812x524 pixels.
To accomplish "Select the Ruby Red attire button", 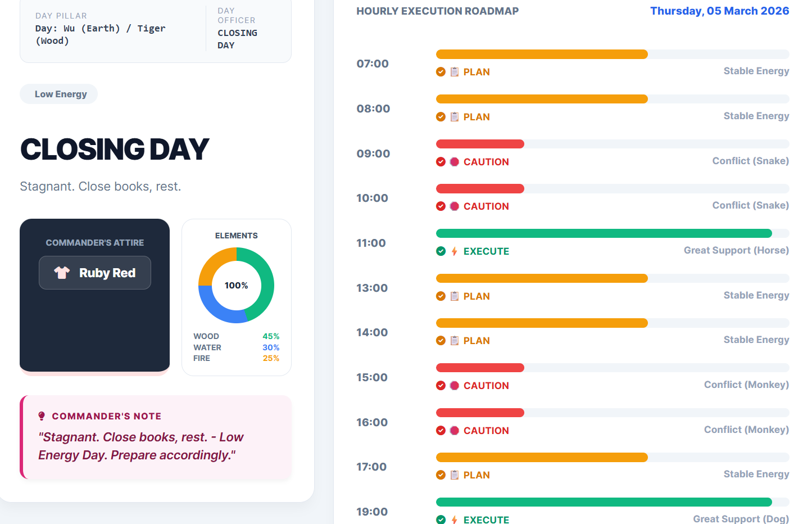I will coord(95,273).
